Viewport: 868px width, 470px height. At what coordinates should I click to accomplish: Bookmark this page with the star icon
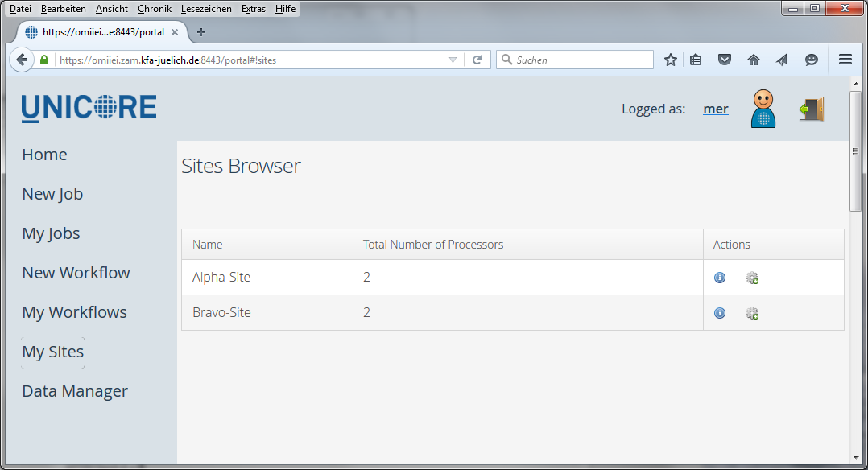[x=671, y=60]
